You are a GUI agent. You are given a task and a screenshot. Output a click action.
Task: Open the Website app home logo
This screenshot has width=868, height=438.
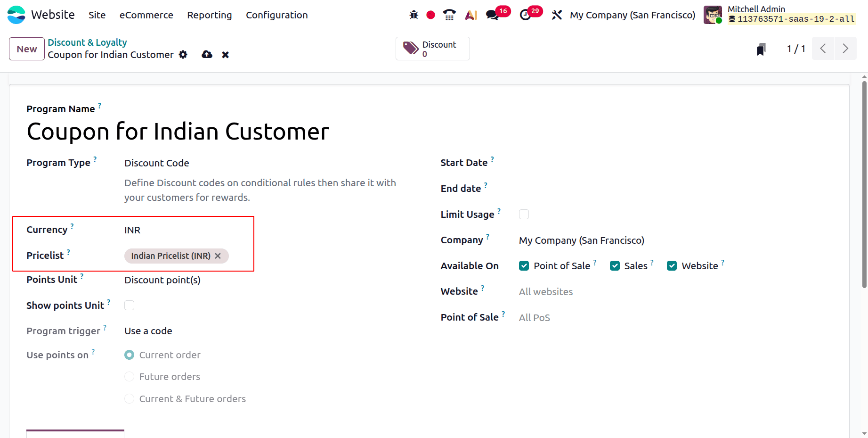coord(16,15)
